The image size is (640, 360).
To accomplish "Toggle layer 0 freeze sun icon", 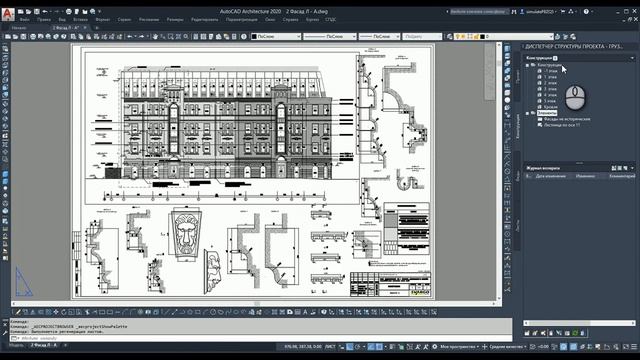I will pos(464,37).
